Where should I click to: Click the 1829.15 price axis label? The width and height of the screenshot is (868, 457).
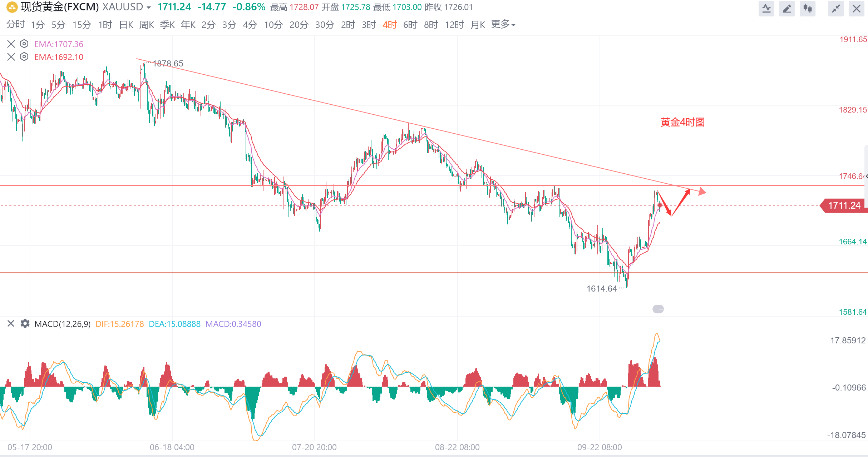click(x=853, y=110)
